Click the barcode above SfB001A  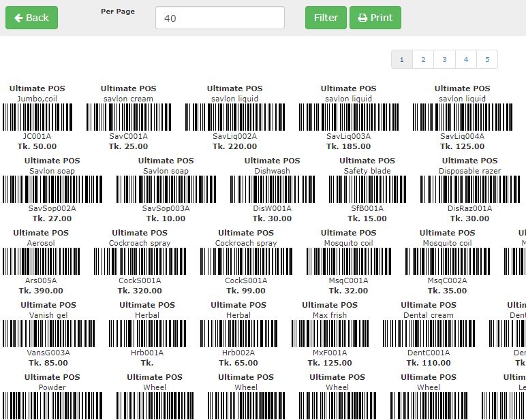tap(367, 189)
